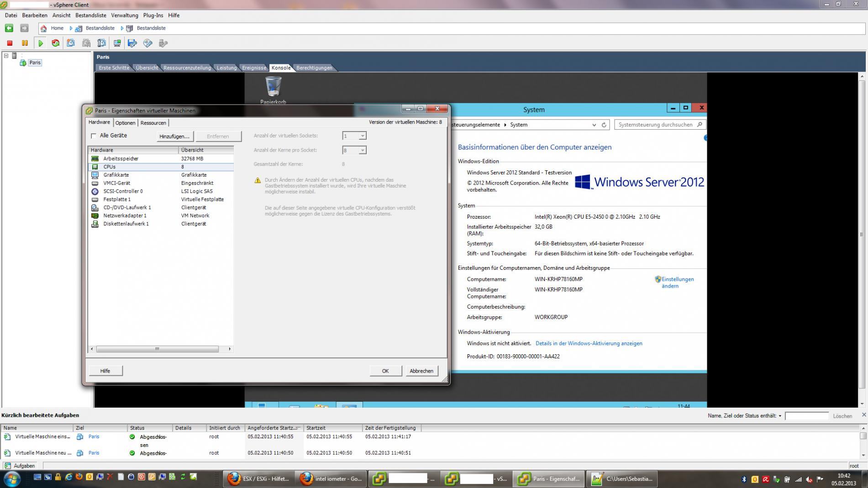Sort tasks by Angeforderte Startzeit column
The height and width of the screenshot is (488, 868).
coord(274,428)
